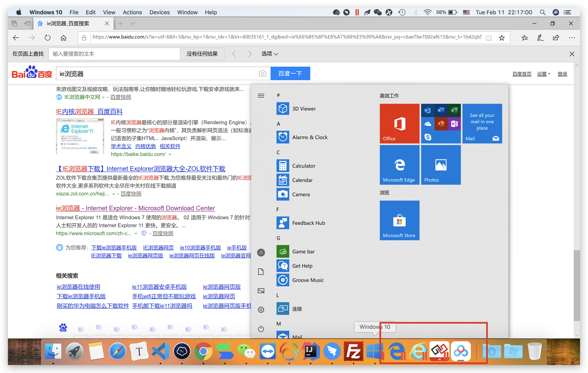Click the camera image-search icon in Baidu box
The width and height of the screenshot is (588, 373).
[262, 73]
